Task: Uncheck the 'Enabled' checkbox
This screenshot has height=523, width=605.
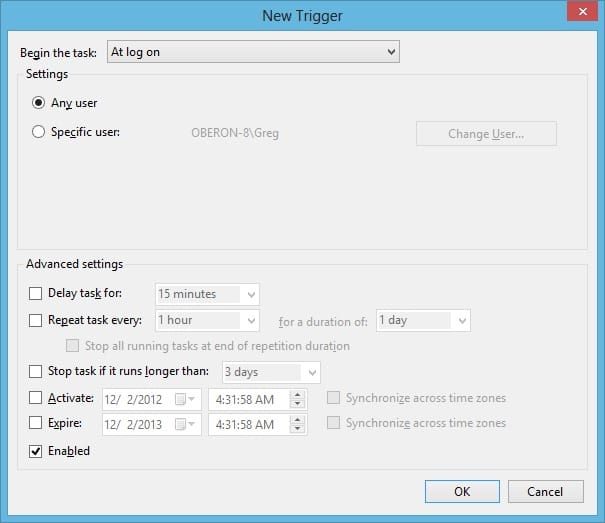Action: coord(36,451)
